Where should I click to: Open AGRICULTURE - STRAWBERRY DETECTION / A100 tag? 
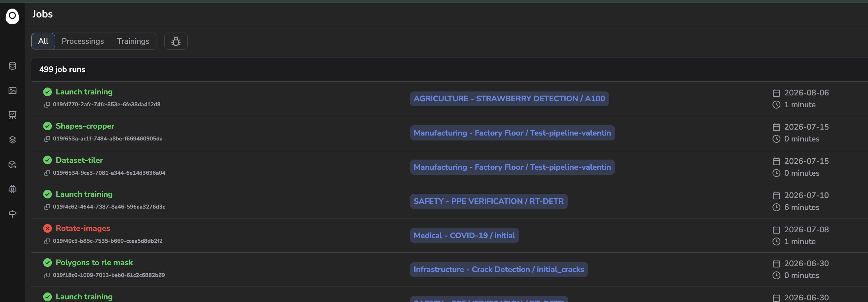pos(509,99)
